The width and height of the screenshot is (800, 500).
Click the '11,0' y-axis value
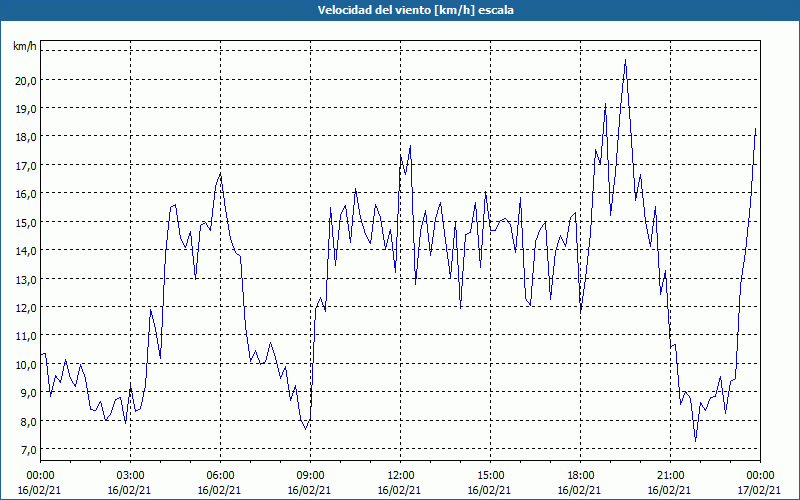(x=27, y=336)
